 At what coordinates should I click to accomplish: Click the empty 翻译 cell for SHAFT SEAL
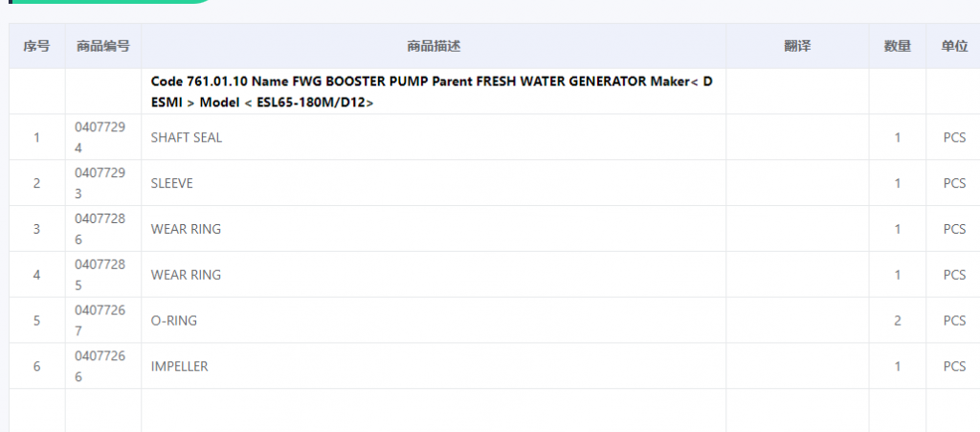tap(797, 137)
